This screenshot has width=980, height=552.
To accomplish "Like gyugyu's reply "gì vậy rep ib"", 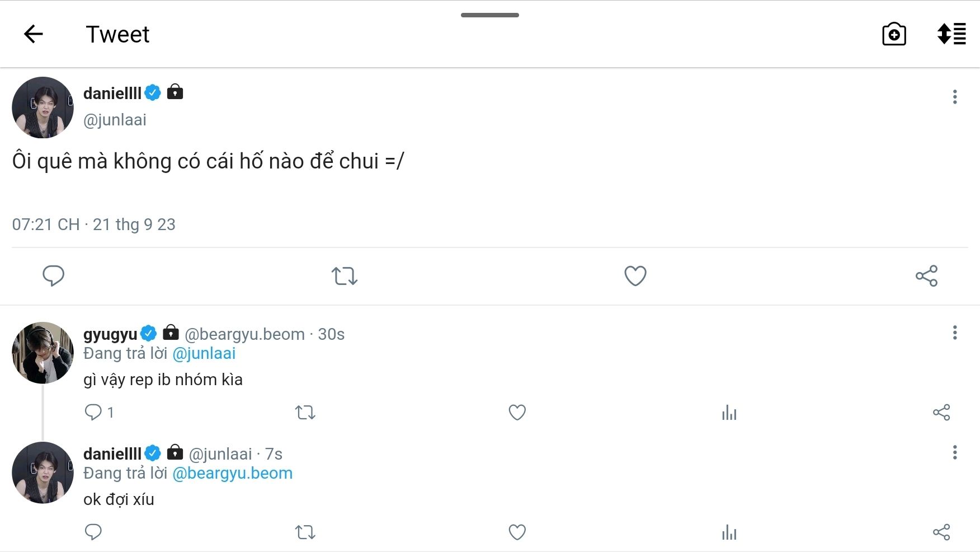I will (x=517, y=413).
